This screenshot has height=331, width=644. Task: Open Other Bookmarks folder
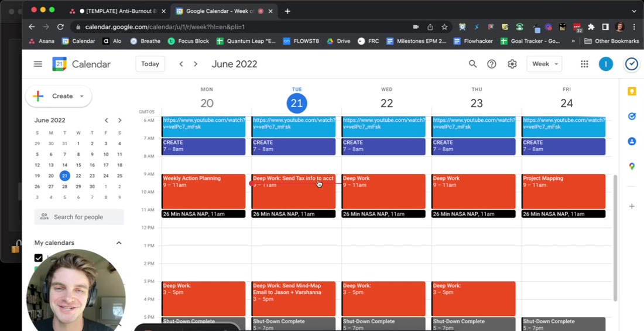coord(612,41)
